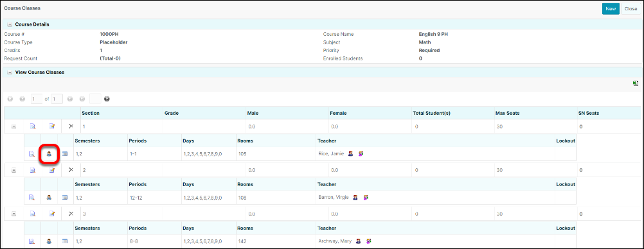This screenshot has width=644, height=249.
Task: Click student icon in the period 1-1 row
Action: tap(49, 154)
